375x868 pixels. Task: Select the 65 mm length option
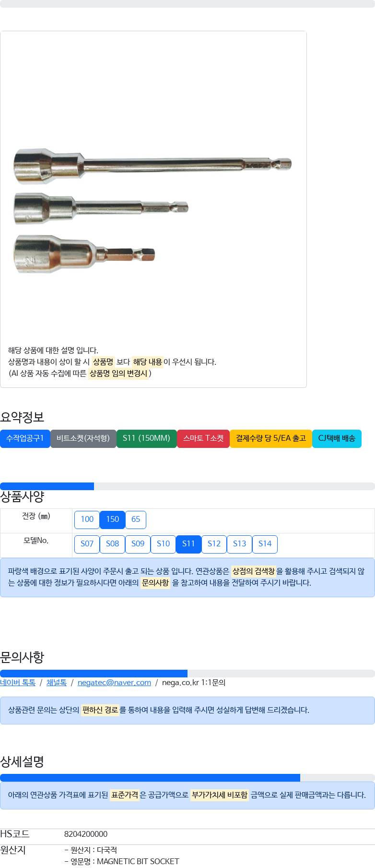[x=136, y=519]
